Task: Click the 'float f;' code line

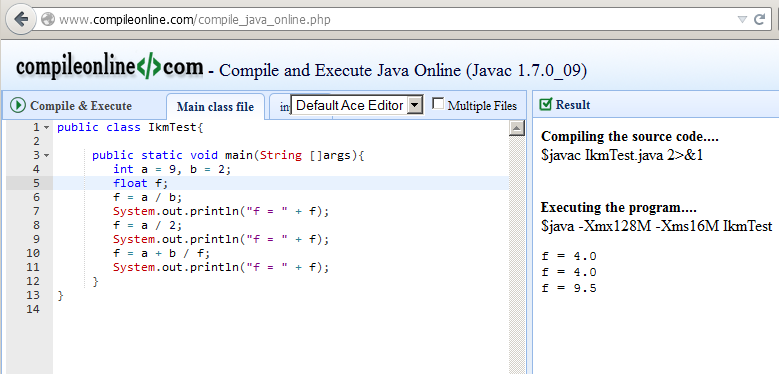Action: coord(141,183)
